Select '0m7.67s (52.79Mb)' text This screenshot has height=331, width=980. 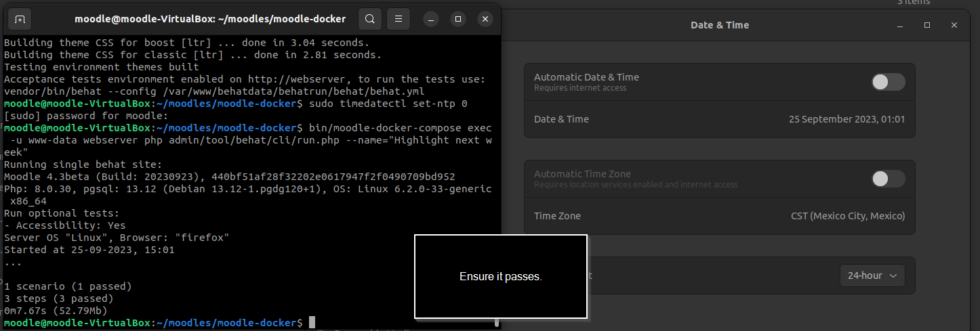56,311
